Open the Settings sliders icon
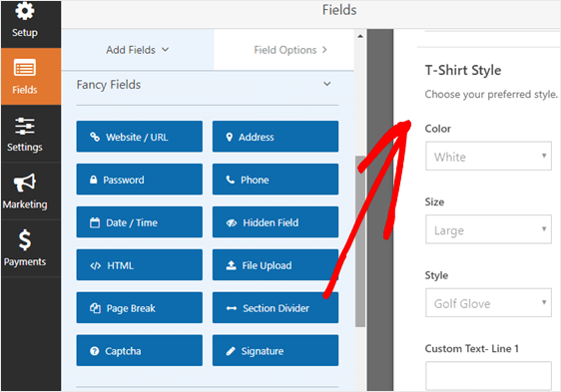Viewport: 561px width, 392px height. [x=25, y=127]
